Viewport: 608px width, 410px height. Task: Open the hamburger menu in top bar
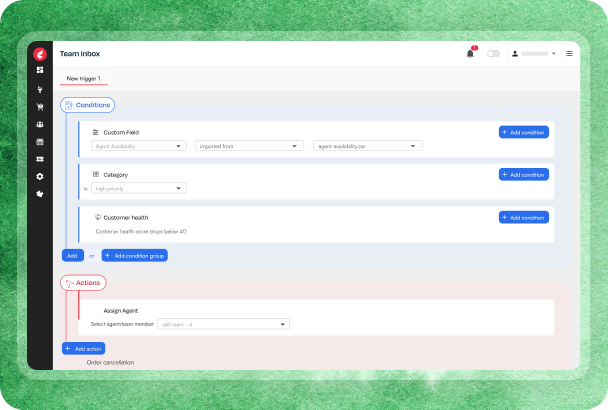(569, 53)
